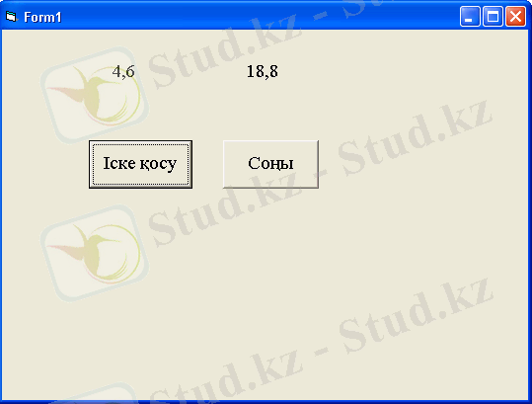532x404 pixels.
Task: Click the blue title bar of Form1
Action: 258,16
